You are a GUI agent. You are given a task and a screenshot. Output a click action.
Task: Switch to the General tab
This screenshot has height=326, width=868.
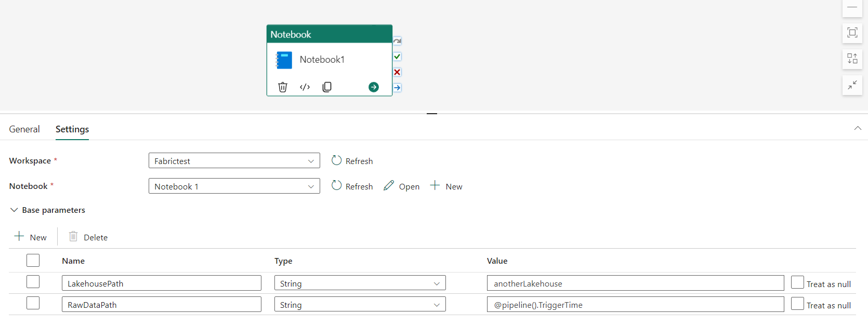(24, 129)
